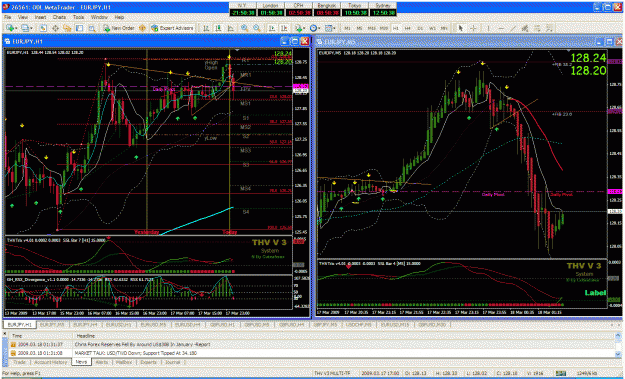625x379 pixels.
Task: Open the Help menu
Action: tap(119, 18)
